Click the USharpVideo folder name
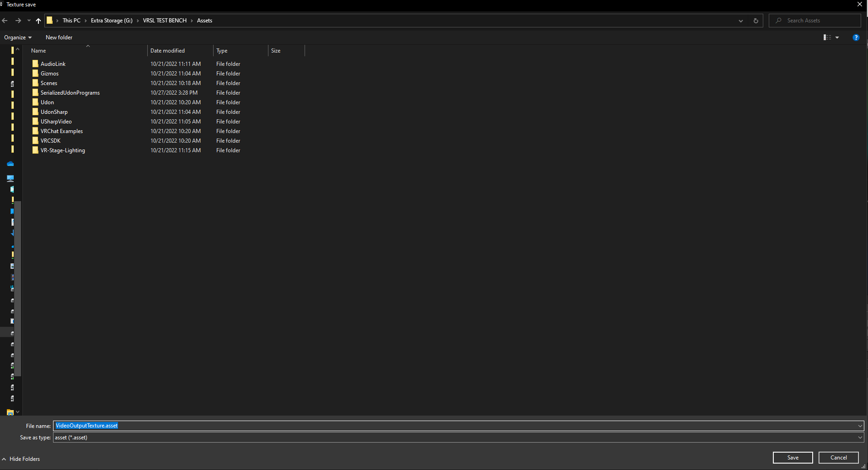The image size is (868, 470). [56, 122]
